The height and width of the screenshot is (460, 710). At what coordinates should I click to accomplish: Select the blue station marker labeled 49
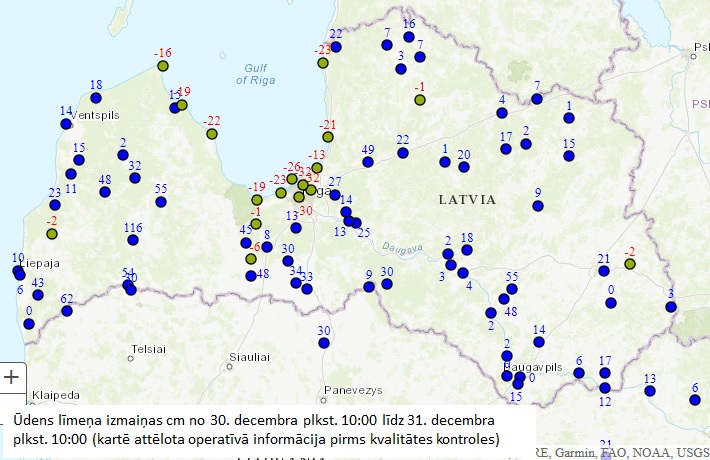tap(368, 162)
